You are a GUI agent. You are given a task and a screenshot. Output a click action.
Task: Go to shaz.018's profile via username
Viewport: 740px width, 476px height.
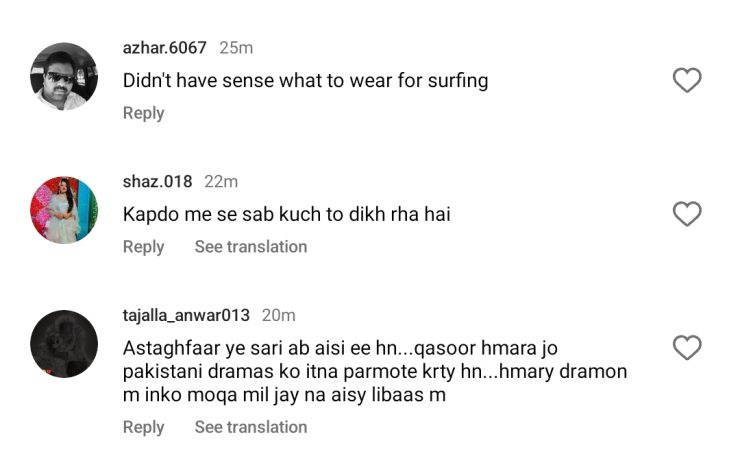pos(158,181)
